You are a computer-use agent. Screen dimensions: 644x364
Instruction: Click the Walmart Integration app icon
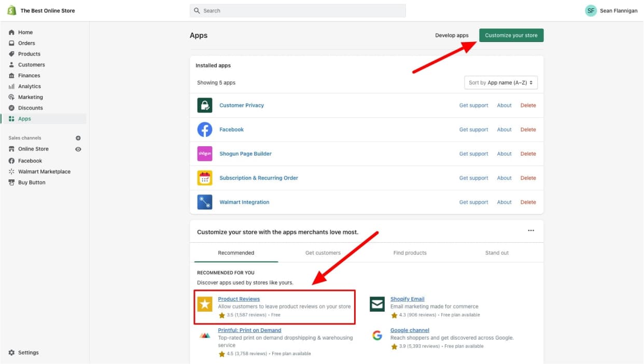click(205, 202)
